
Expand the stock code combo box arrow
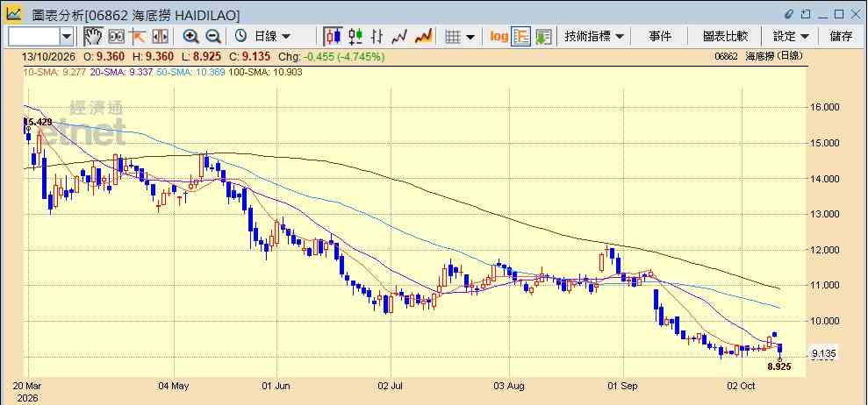point(67,37)
